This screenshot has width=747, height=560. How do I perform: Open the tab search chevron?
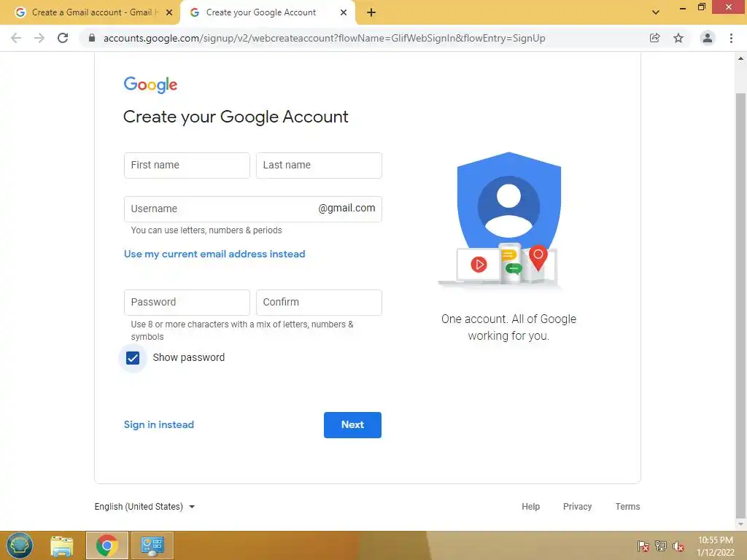[x=656, y=12]
